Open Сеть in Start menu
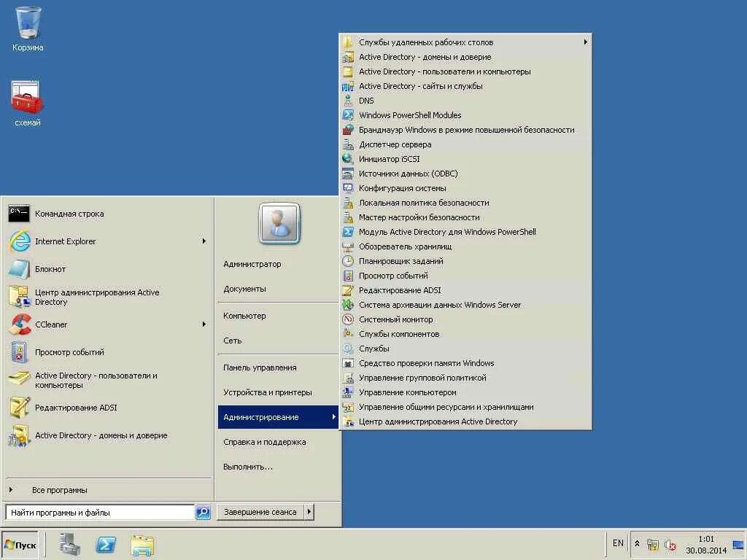 coord(233,341)
